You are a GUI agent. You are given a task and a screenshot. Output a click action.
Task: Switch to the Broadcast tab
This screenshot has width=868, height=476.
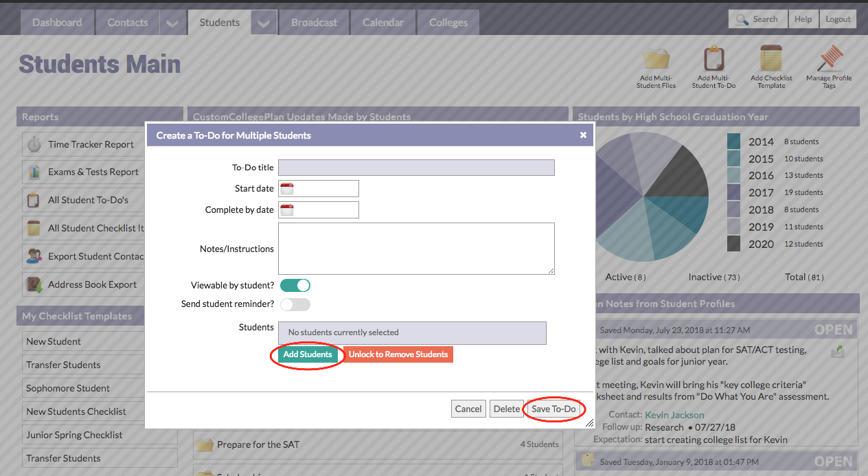[x=313, y=21]
